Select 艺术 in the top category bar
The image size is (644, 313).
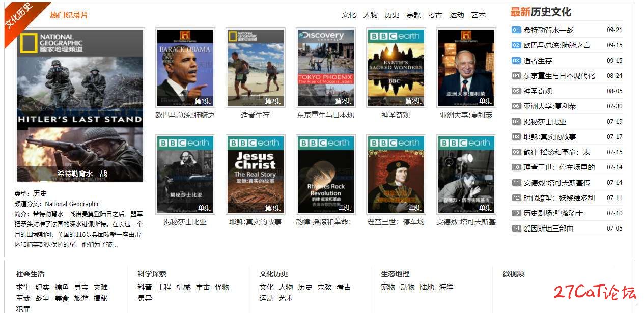[479, 15]
